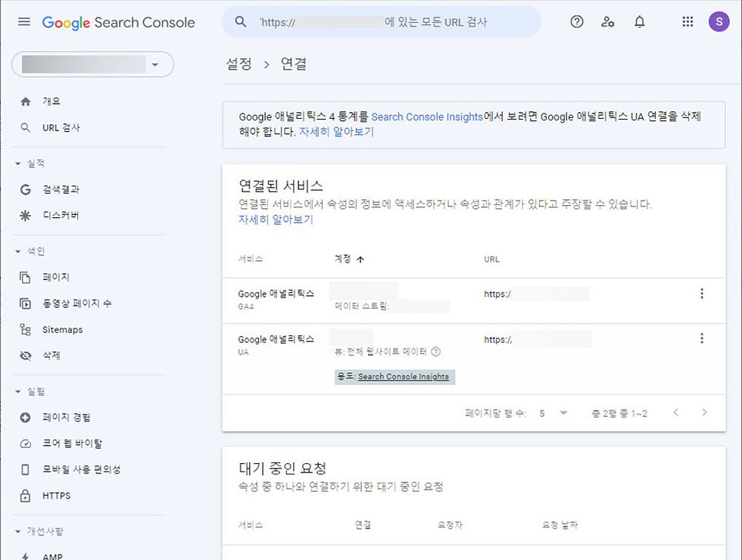Click the Google 애널리틱스 GA4 row label

276,294
